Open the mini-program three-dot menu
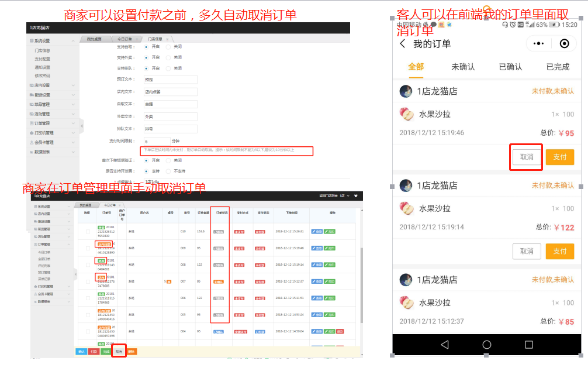This screenshot has width=588, height=371. [x=538, y=44]
